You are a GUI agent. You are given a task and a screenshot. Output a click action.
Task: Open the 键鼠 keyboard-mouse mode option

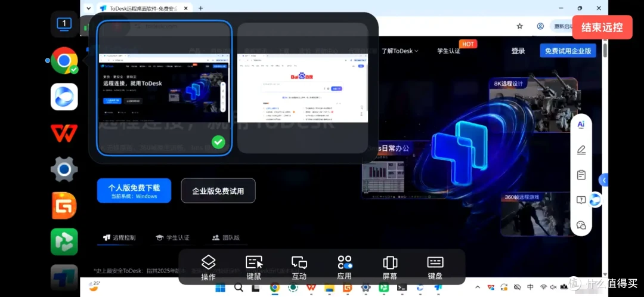point(254,267)
